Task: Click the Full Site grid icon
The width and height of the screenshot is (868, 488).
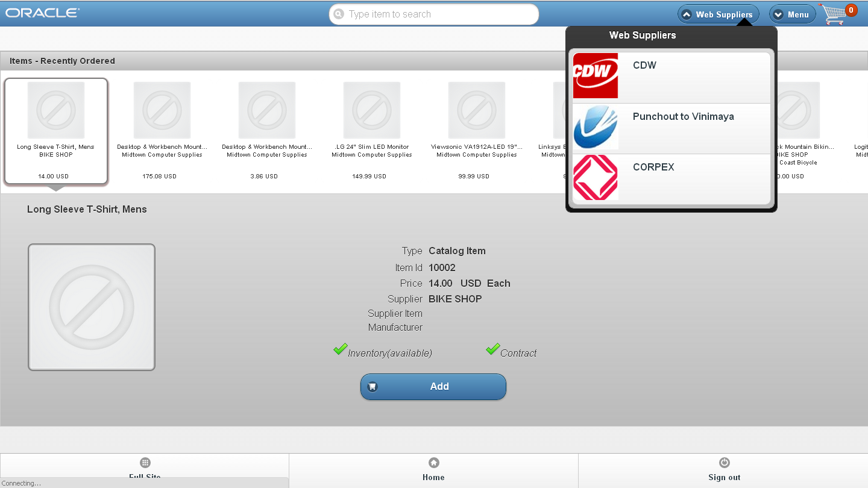Action: pos(145,463)
